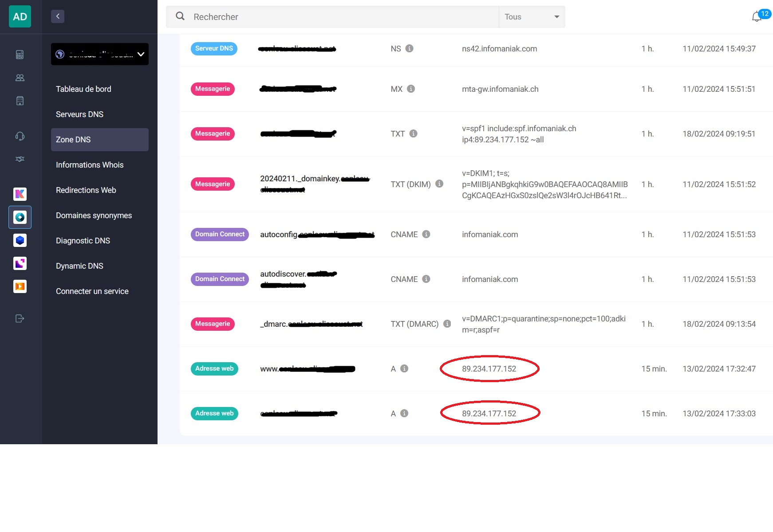Open the notifications bell with 12 badge
Screen dimensions: 773x532
click(x=757, y=17)
